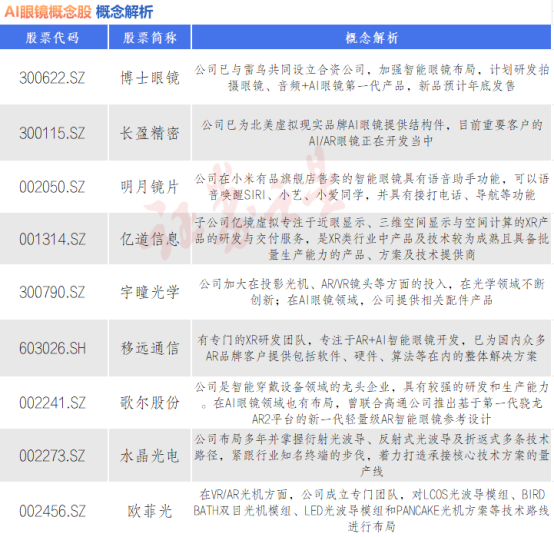This screenshot has width=554, height=537.
Task: Select stock code 002456.SZ
Action: pyautogui.click(x=52, y=511)
